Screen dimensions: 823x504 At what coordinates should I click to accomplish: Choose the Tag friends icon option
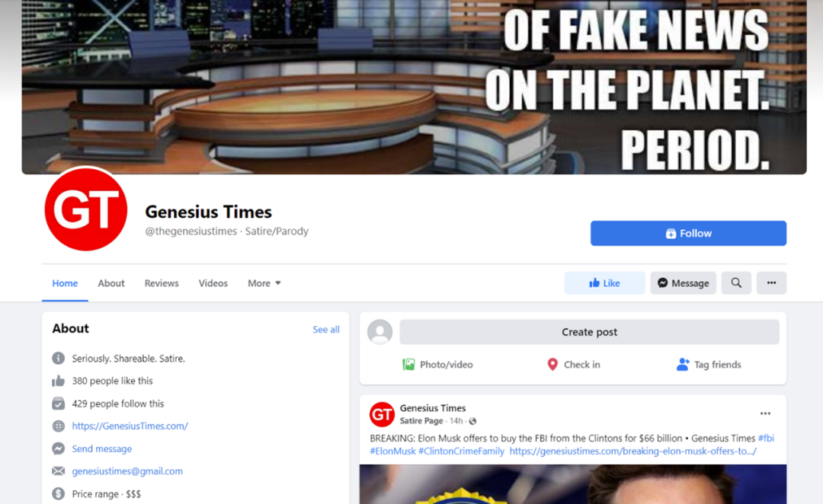coord(682,365)
